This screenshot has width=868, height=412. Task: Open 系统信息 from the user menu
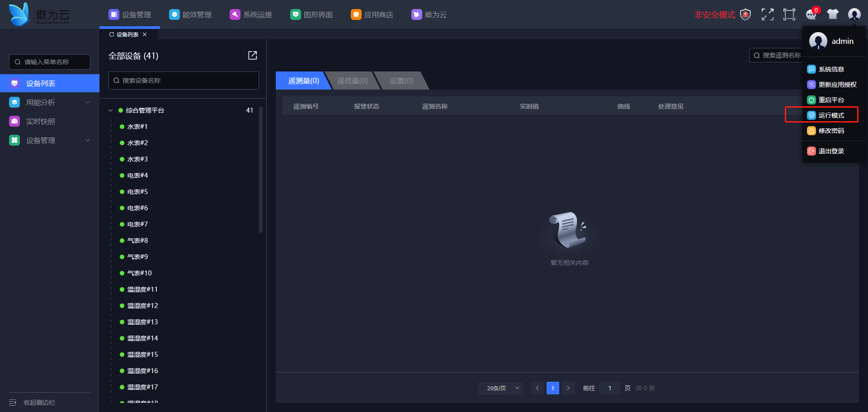pos(830,69)
